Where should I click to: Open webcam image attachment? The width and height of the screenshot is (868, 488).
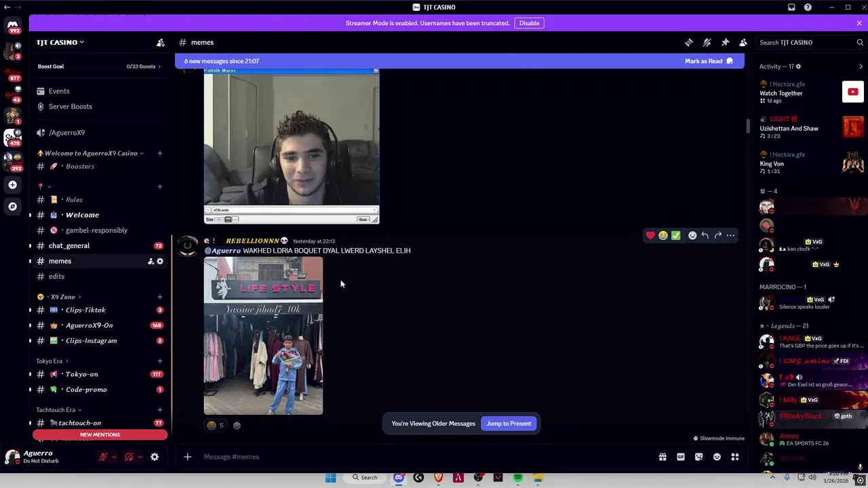[292, 146]
